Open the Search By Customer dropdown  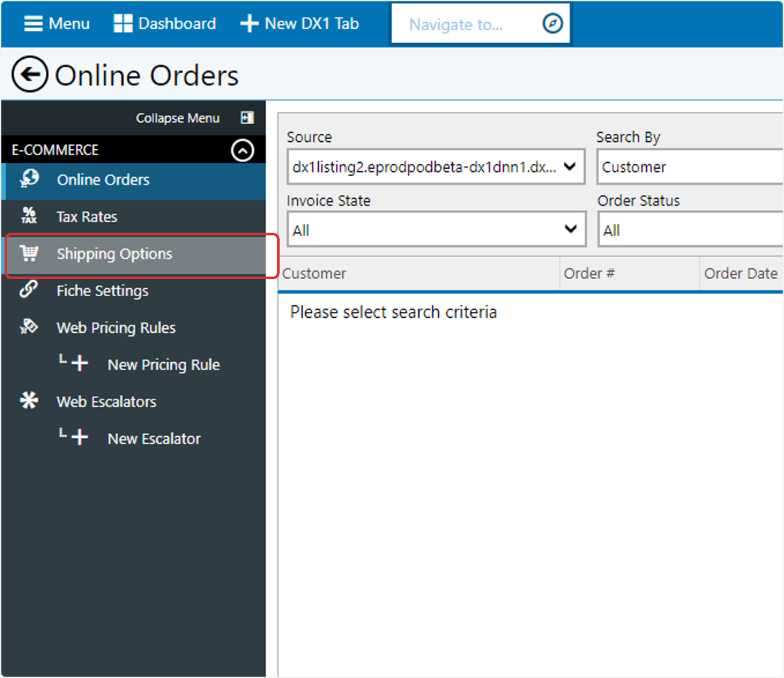(x=690, y=167)
